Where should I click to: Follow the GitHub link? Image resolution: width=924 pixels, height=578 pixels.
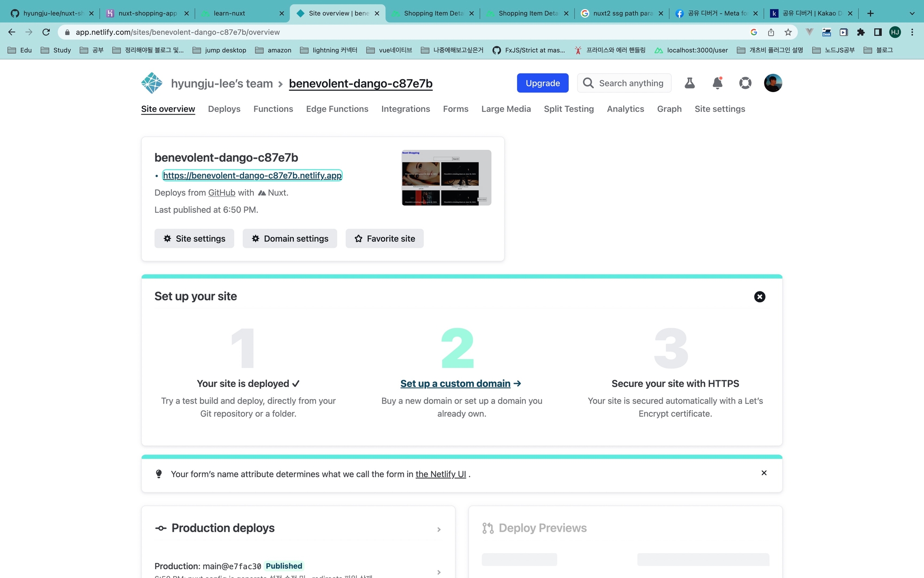click(222, 193)
